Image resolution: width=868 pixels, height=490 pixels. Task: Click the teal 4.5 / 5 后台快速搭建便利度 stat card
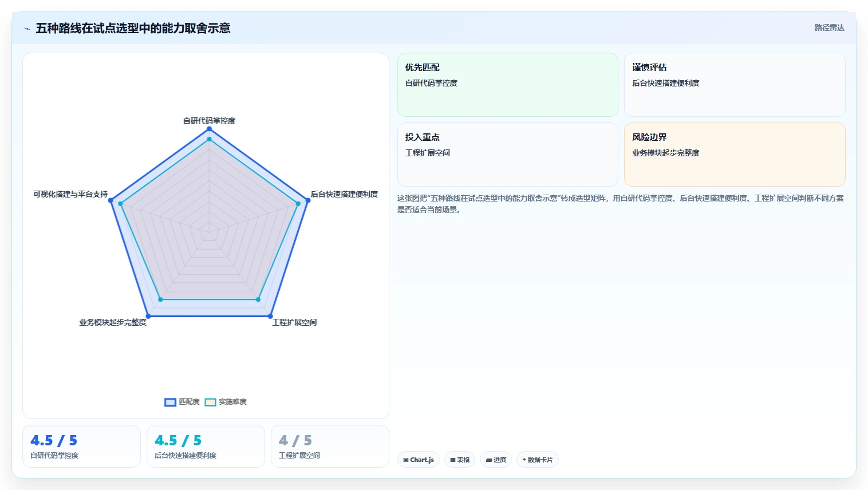(x=206, y=446)
